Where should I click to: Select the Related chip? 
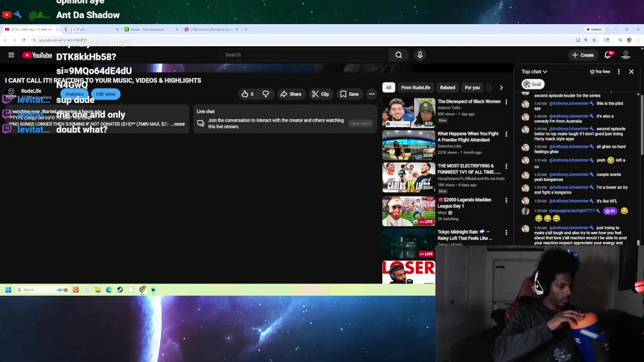point(447,87)
